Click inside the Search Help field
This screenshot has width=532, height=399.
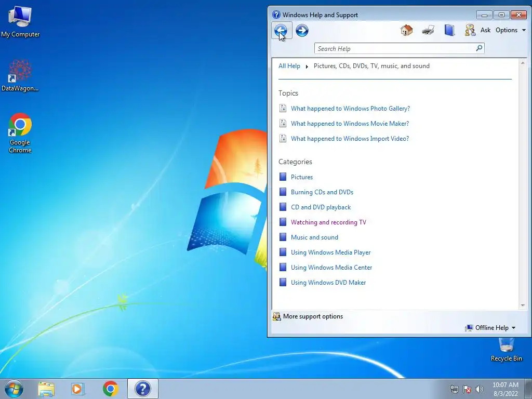395,48
